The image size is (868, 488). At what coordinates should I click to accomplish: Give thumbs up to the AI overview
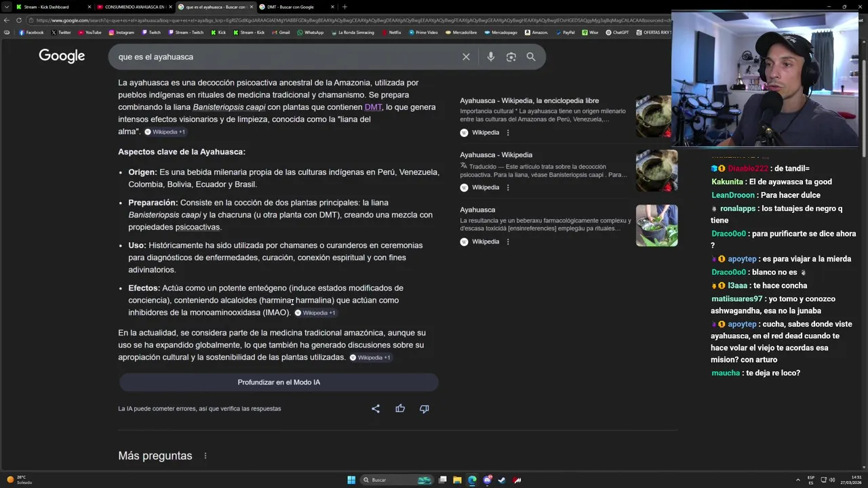(400, 409)
